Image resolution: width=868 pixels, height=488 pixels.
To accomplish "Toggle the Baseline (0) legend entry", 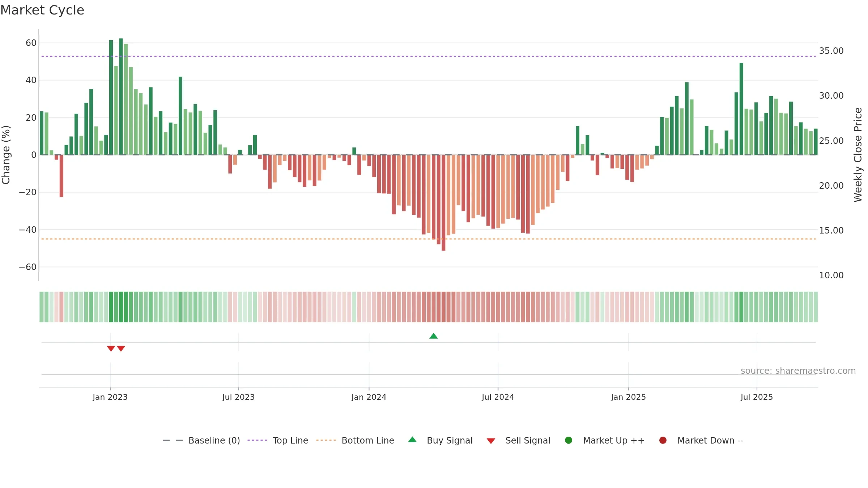I will (201, 440).
